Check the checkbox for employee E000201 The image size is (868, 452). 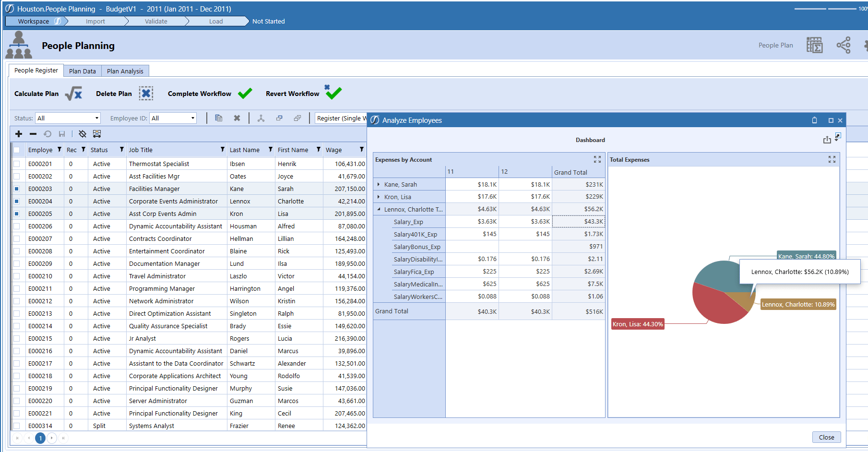[17, 164]
